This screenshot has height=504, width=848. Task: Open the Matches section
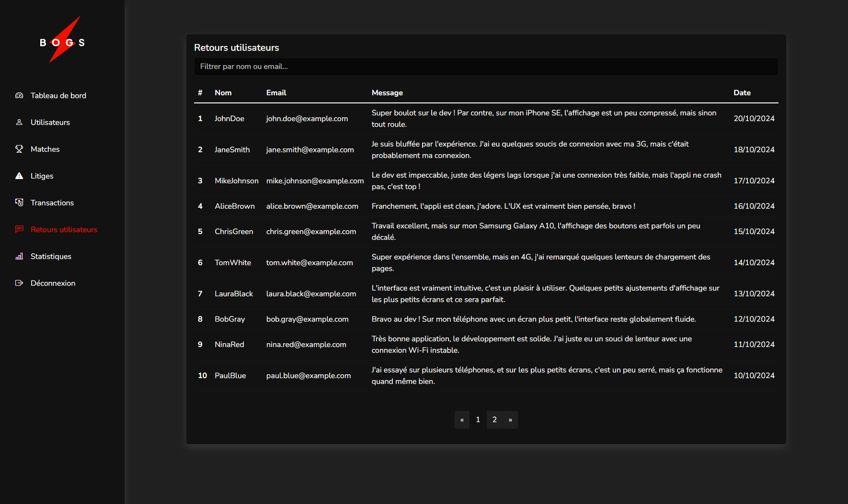(45, 149)
